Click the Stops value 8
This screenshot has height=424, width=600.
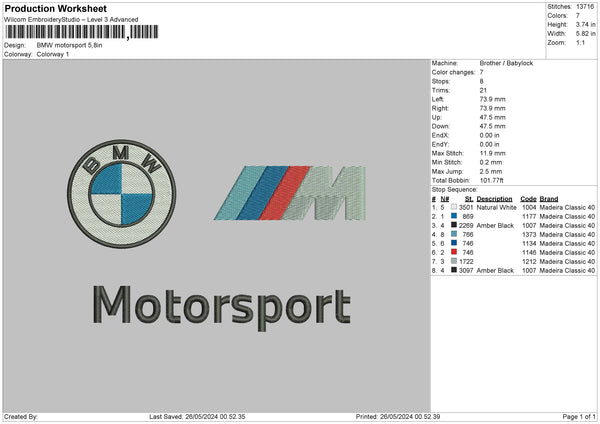point(481,81)
